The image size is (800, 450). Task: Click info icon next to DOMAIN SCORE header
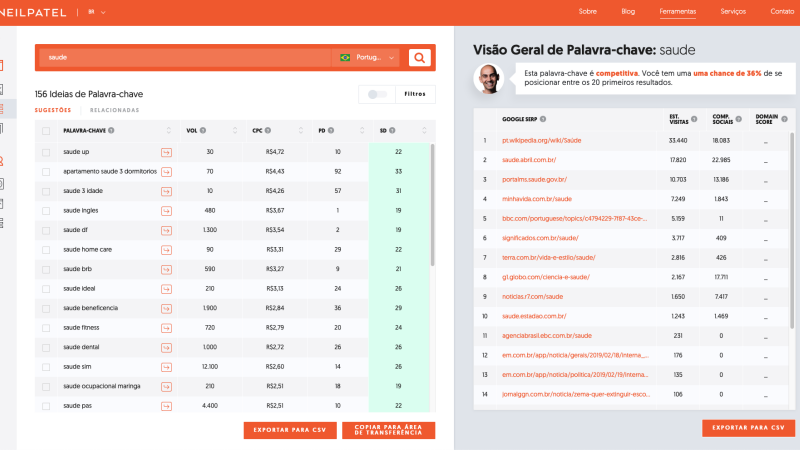pyautogui.click(x=784, y=119)
